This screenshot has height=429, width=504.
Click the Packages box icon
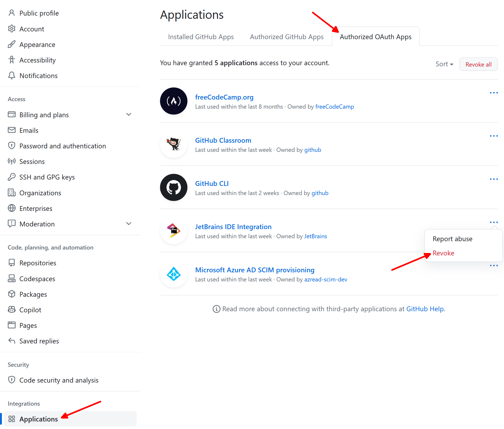(x=12, y=294)
